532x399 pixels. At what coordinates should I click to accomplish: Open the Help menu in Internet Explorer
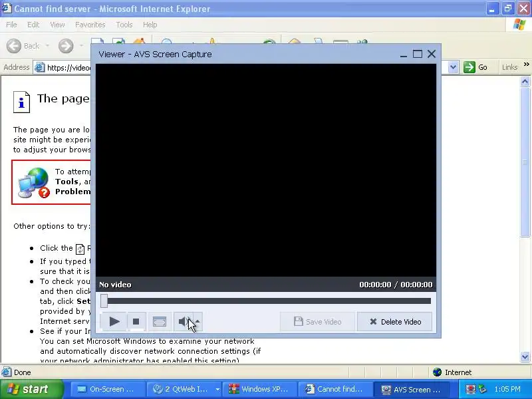(x=150, y=25)
